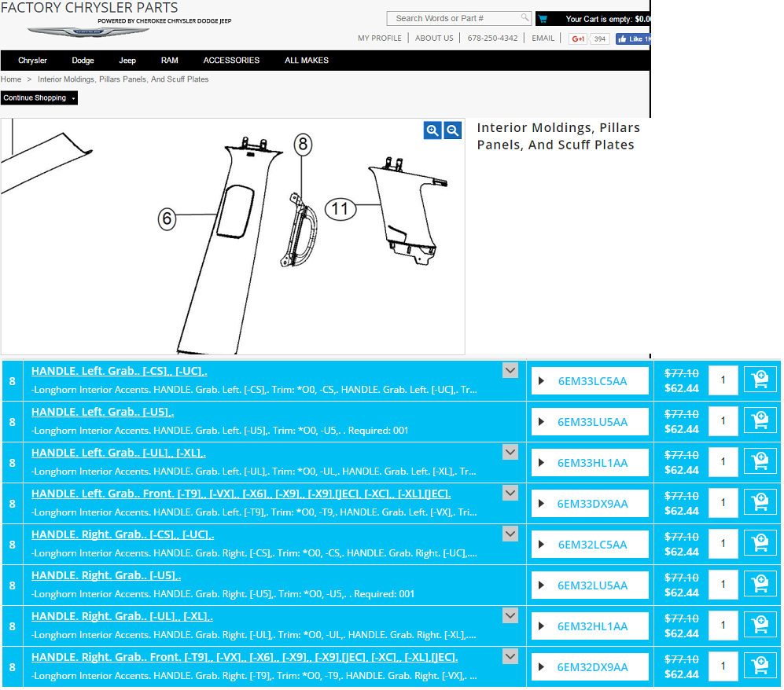The width and height of the screenshot is (784, 690).
Task: Click part number 6EM33DX9AA
Action: [592, 504]
